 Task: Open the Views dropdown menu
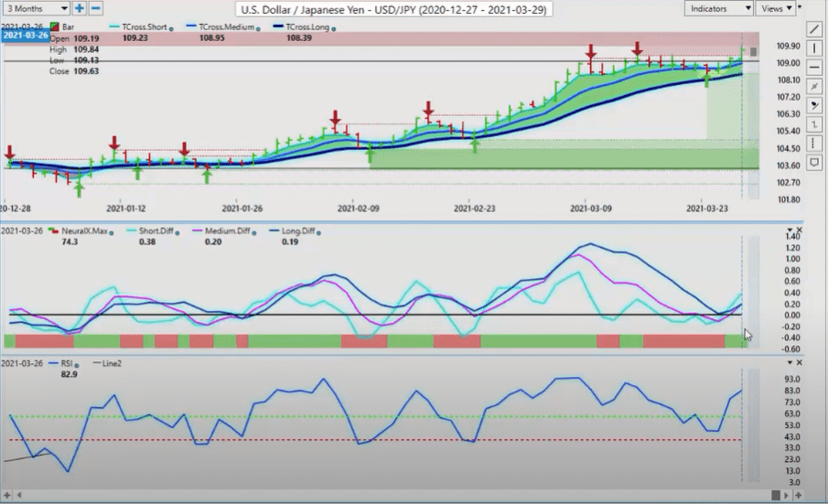click(x=776, y=8)
